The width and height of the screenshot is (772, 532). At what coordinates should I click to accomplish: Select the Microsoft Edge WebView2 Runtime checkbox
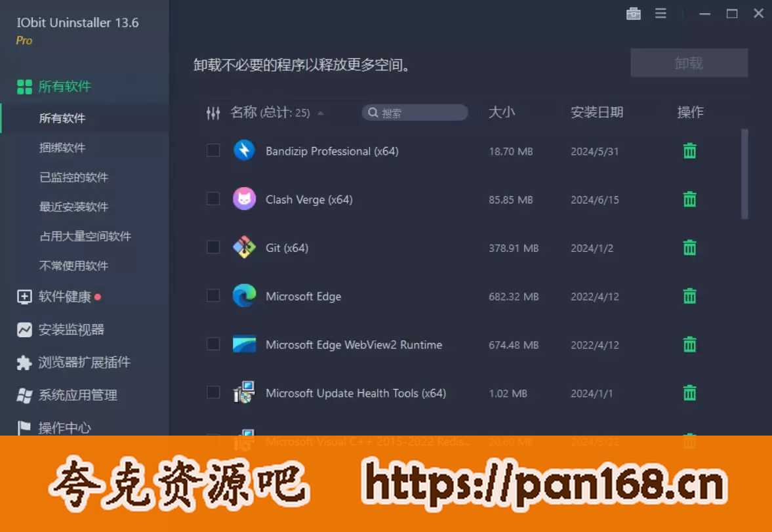coord(213,344)
